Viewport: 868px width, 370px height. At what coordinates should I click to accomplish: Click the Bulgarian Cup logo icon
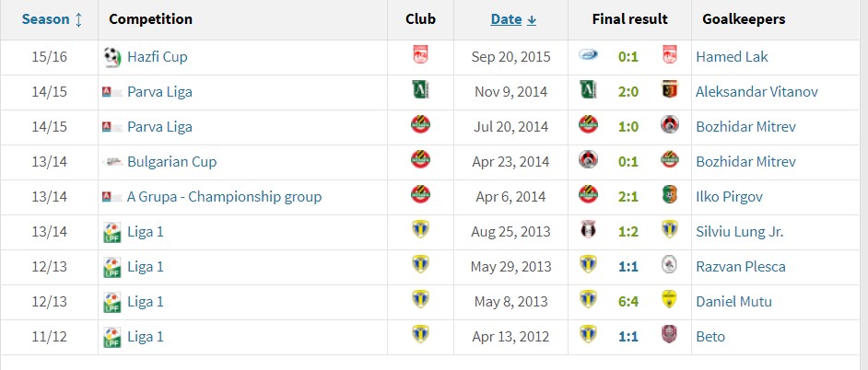112,162
